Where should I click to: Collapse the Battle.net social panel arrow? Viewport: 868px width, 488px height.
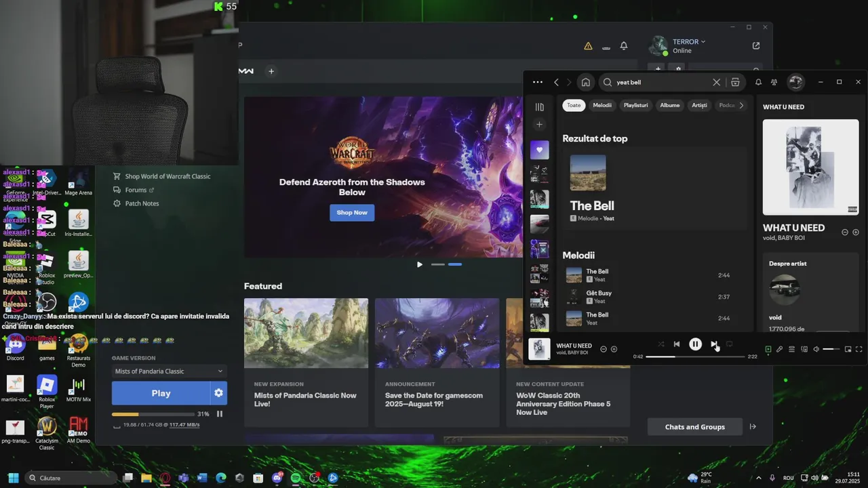click(x=753, y=427)
